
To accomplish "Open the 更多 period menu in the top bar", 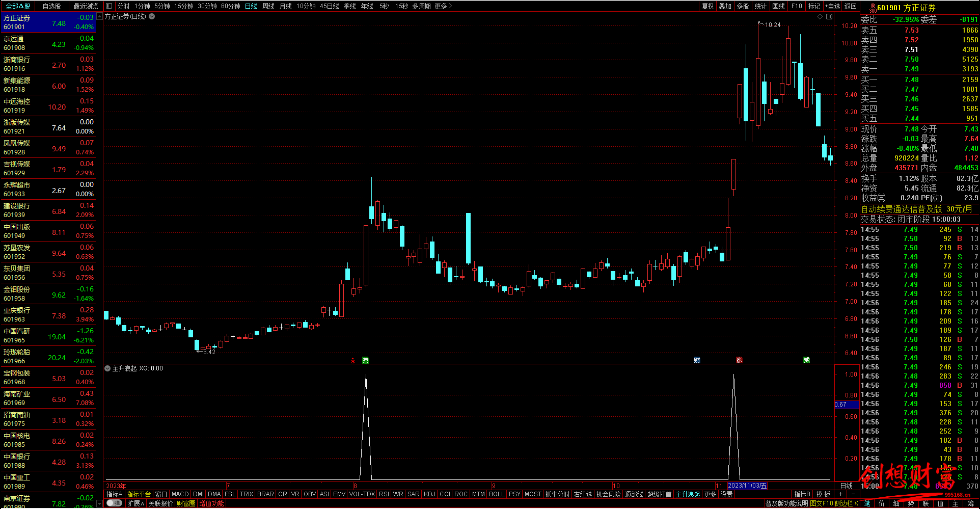I will tap(443, 6).
